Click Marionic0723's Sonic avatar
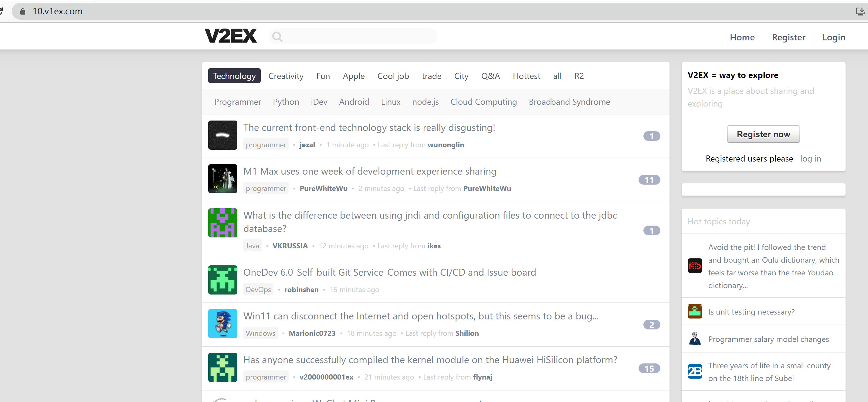This screenshot has width=868, height=402. pyautogui.click(x=222, y=323)
